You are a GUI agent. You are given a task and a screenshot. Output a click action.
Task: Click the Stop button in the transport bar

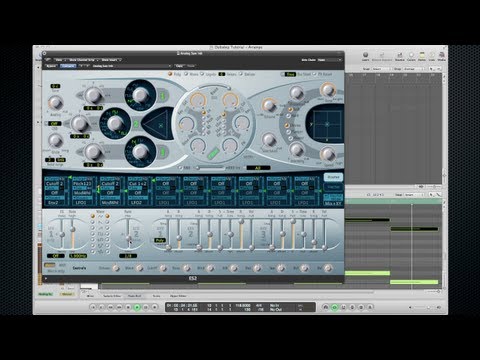click(128, 307)
